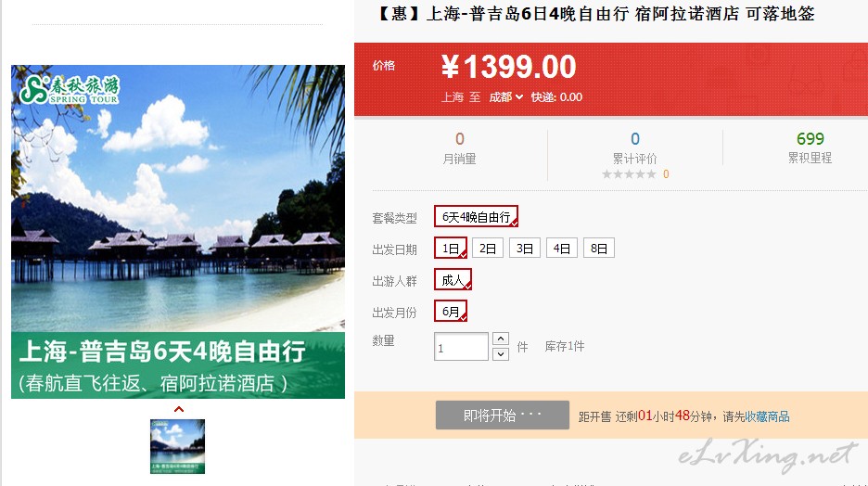Expand the 成都 destination city dropdown
Image resolution: width=868 pixels, height=486 pixels.
point(506,97)
